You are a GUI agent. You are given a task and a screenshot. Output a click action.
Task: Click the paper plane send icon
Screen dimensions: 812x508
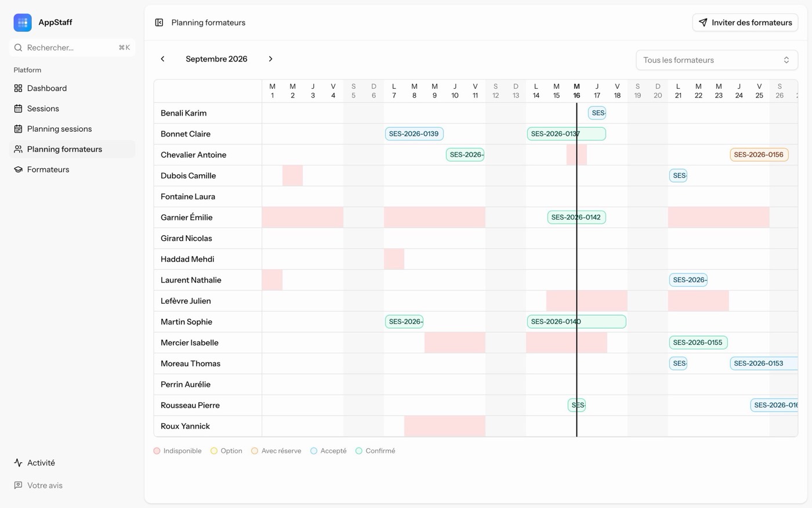(x=703, y=23)
